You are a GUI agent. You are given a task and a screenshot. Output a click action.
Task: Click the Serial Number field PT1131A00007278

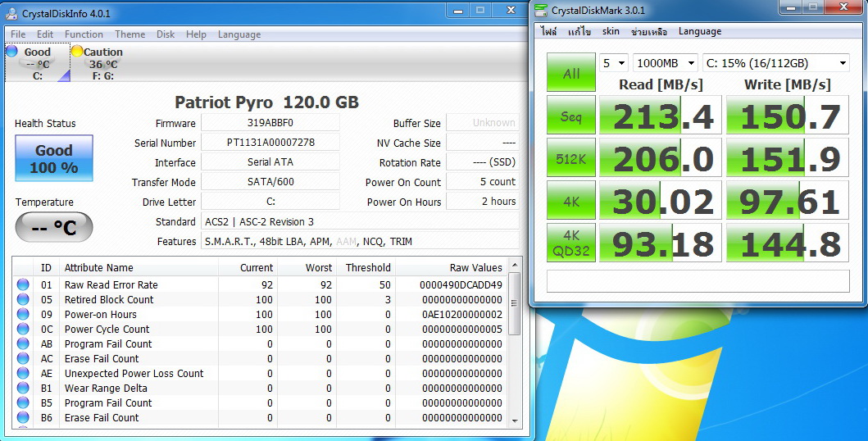(270, 142)
